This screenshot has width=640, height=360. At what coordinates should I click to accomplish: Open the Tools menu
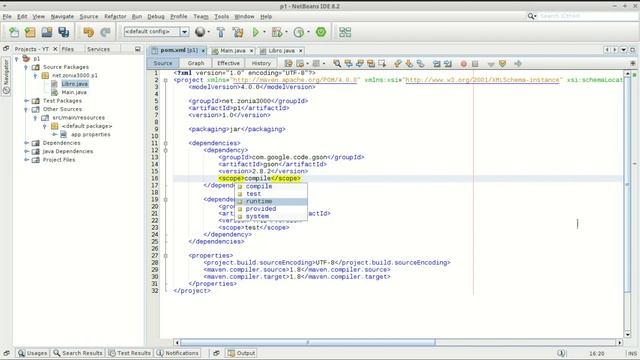tap(222, 16)
